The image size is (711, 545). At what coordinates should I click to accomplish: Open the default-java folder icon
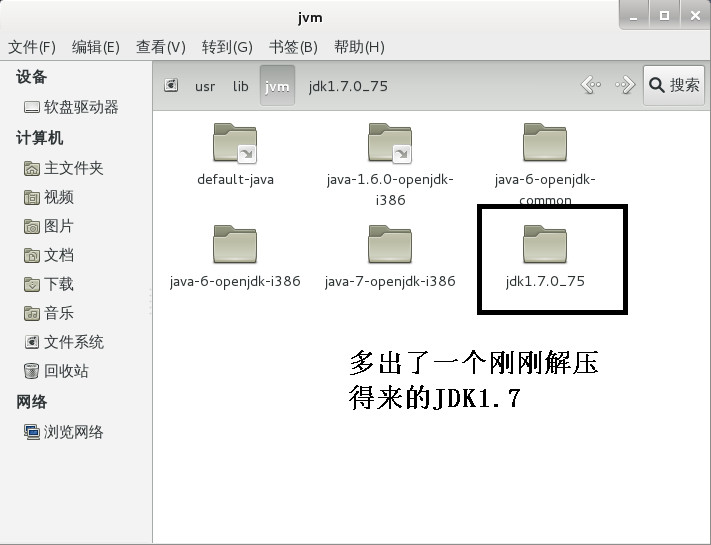(x=235, y=142)
